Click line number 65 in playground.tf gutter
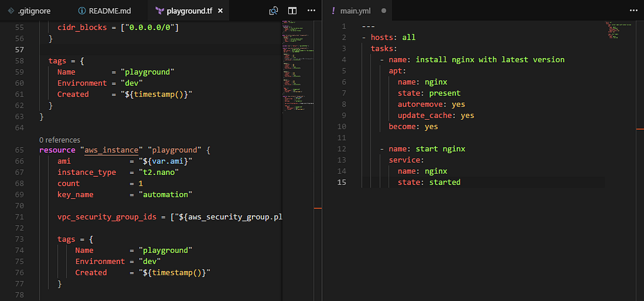The width and height of the screenshot is (644, 301). pos(19,150)
